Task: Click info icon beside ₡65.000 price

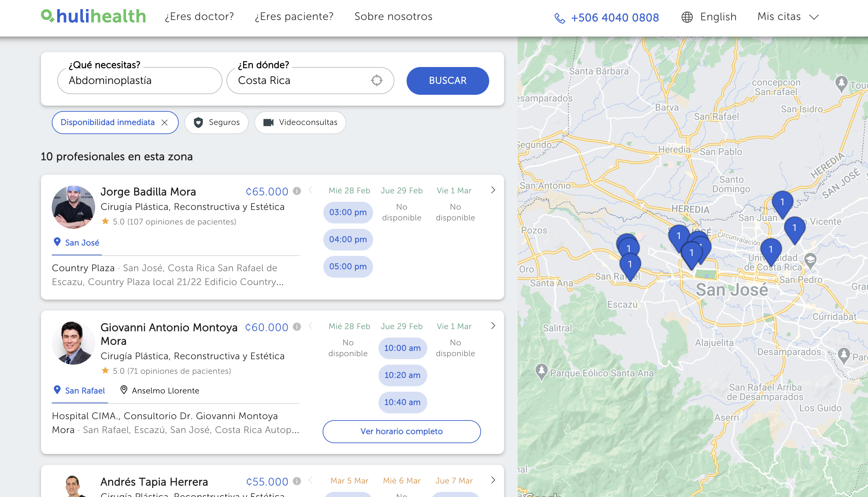Action: point(297,191)
